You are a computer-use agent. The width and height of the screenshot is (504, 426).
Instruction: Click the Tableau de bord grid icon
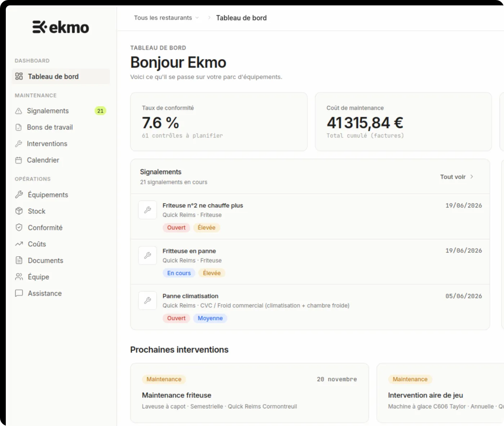point(19,76)
